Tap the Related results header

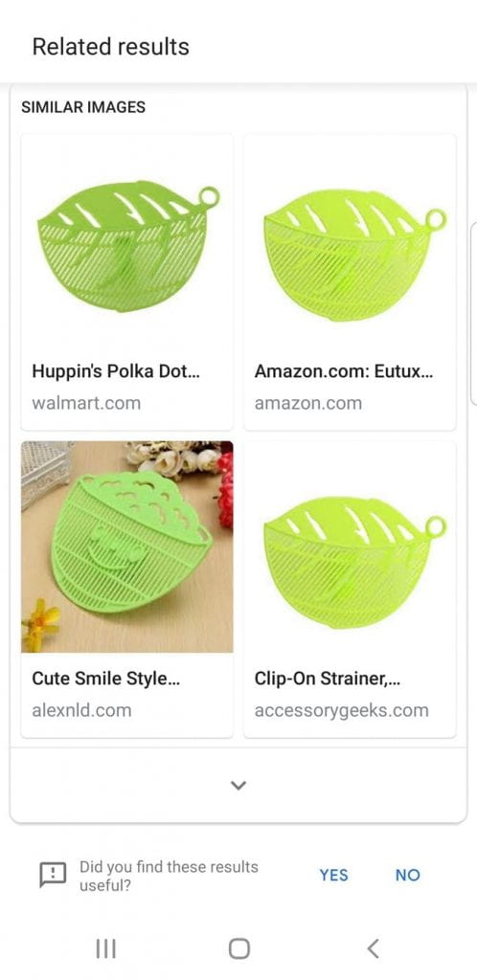coord(111,46)
